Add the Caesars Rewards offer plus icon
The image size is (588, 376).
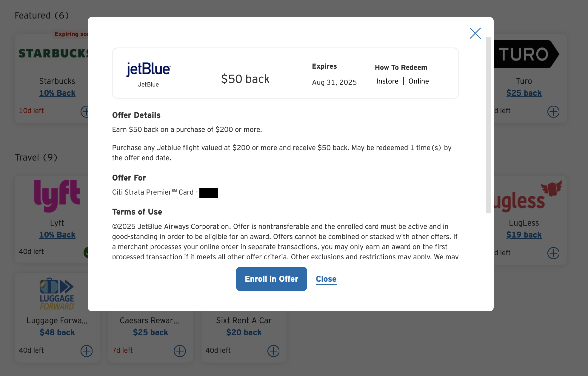coord(180,351)
